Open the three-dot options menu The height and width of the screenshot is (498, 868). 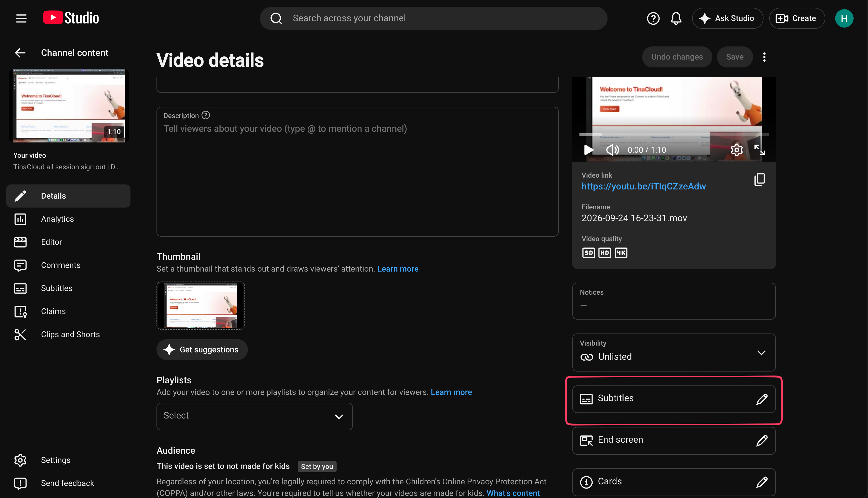click(x=764, y=57)
